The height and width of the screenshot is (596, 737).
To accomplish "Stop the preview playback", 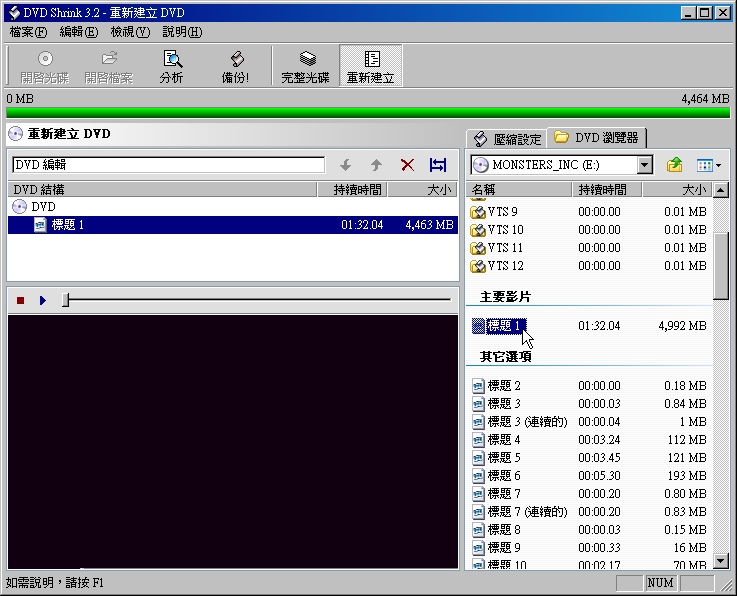I will pyautogui.click(x=20, y=300).
